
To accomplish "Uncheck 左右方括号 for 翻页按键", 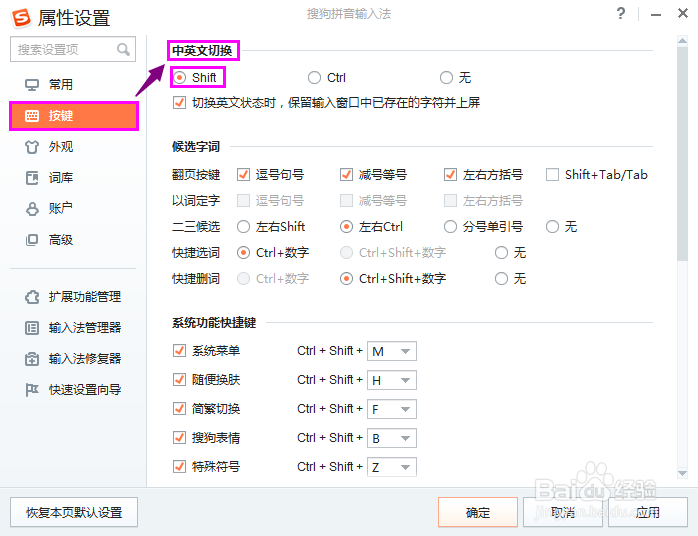I will 450,175.
